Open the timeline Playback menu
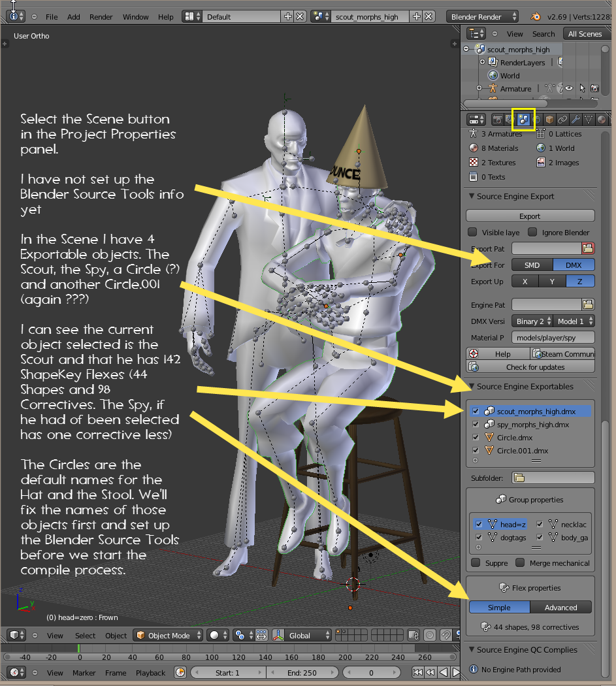The image size is (616, 686). (x=150, y=672)
